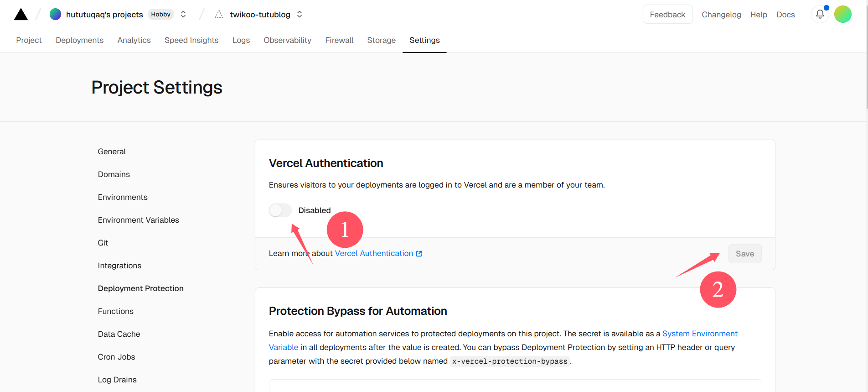Viewport: 868px width, 392px height.
Task: Follow the System Environment Variable link
Action: [x=699, y=334]
